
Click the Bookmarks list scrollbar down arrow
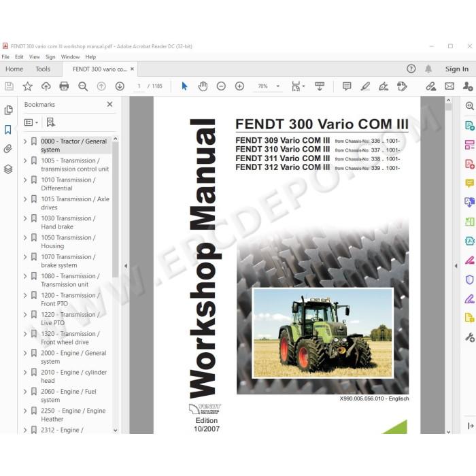(116, 430)
